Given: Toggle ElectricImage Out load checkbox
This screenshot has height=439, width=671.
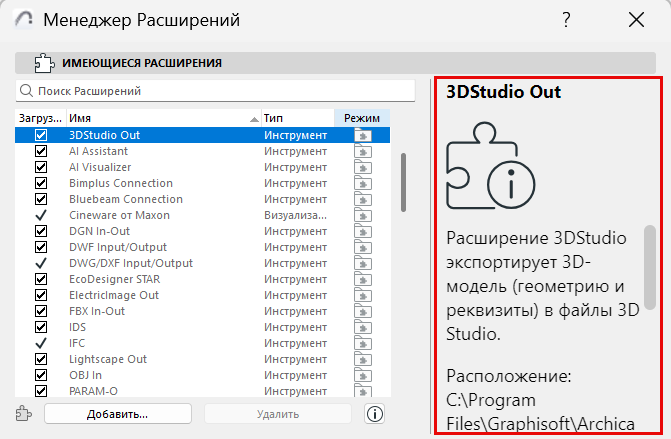Looking at the screenshot, I should (x=41, y=295).
